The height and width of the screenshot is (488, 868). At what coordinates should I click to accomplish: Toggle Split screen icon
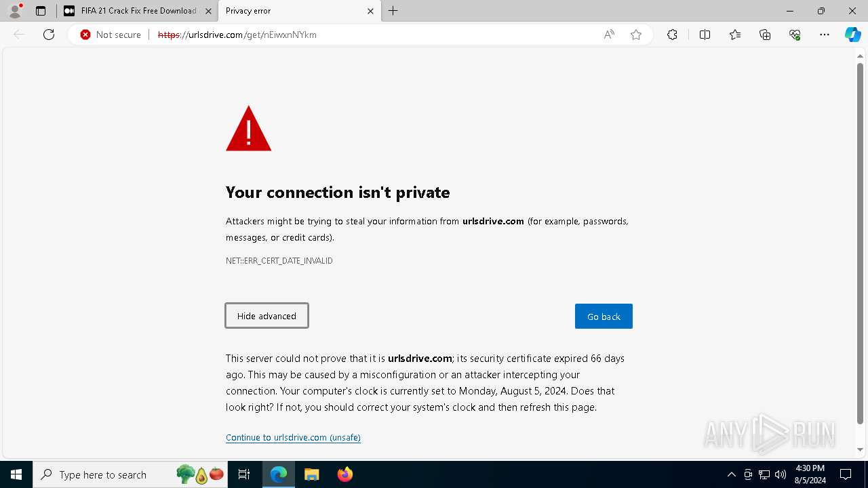pos(705,35)
